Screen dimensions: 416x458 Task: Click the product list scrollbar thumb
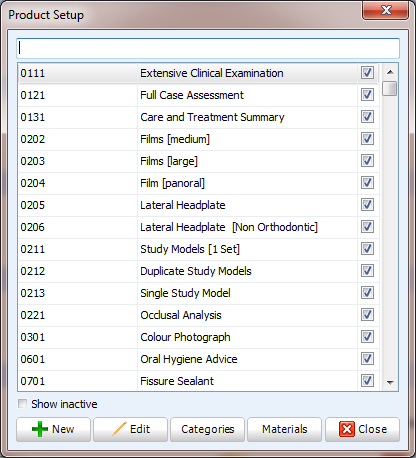click(390, 88)
